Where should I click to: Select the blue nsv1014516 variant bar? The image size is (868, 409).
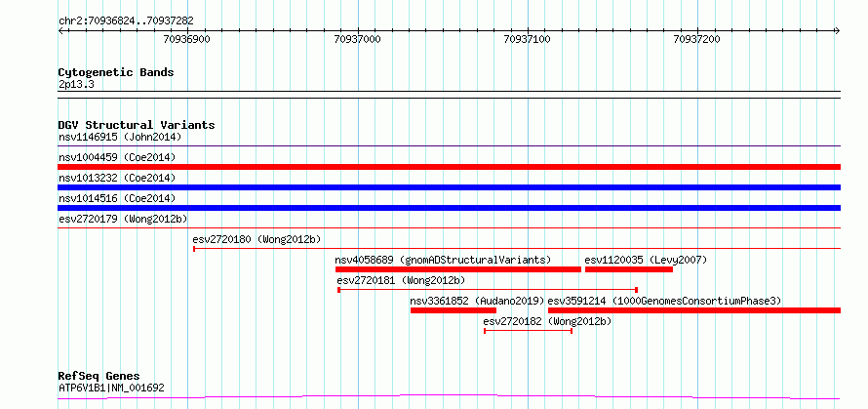449,208
